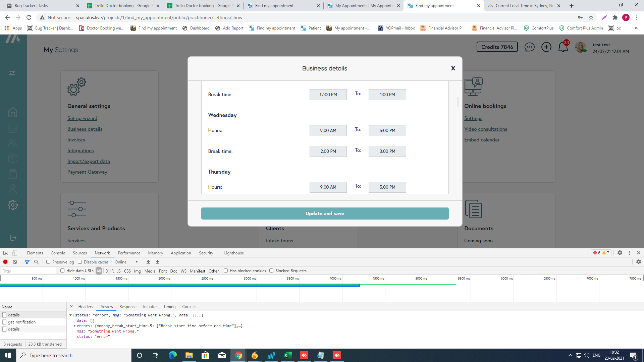Open the DevTools settings gear

coord(620,253)
